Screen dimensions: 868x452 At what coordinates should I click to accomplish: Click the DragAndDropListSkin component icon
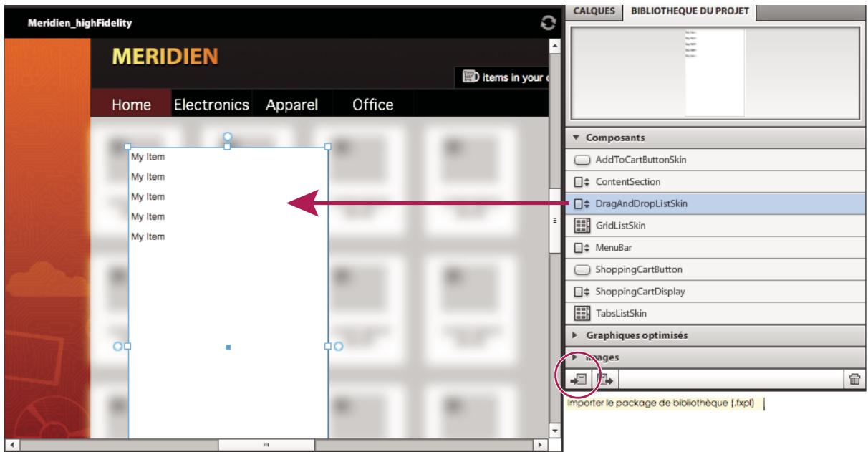tap(582, 204)
